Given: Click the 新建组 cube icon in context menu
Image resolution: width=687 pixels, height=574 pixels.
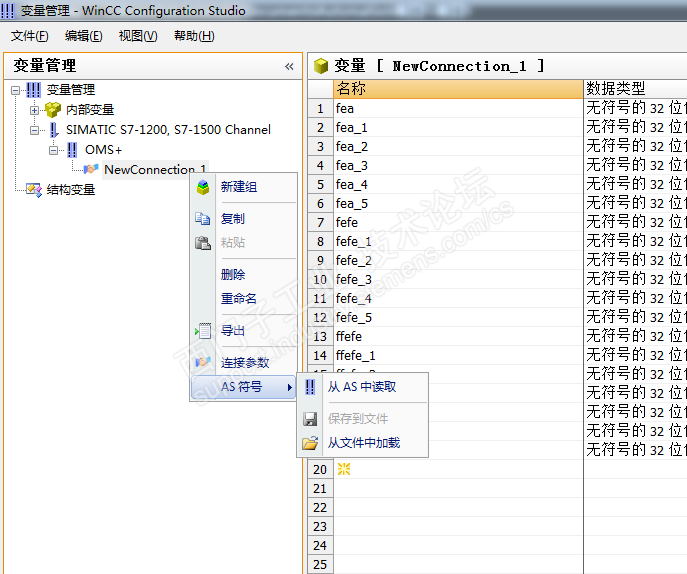Looking at the screenshot, I should 203,188.
